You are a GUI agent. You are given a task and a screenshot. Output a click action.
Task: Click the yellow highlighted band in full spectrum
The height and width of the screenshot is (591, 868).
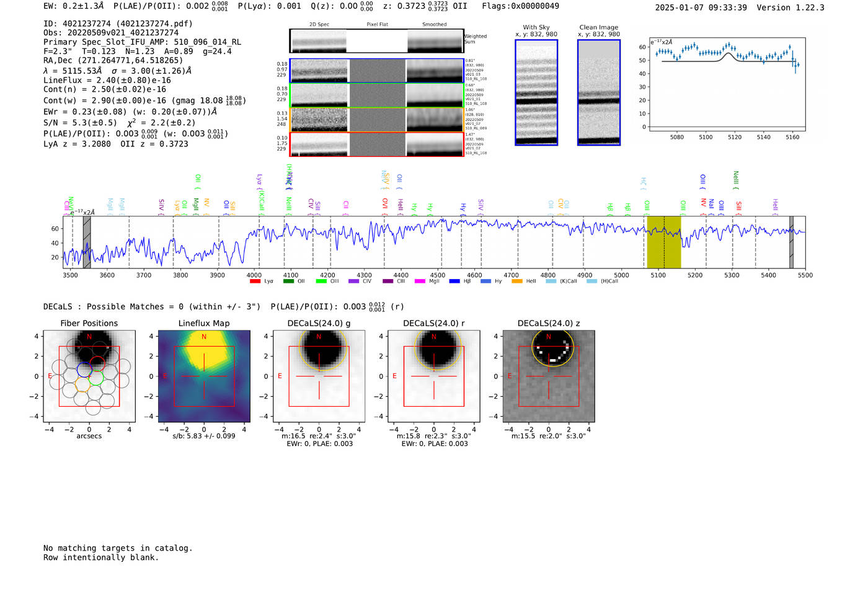click(664, 242)
